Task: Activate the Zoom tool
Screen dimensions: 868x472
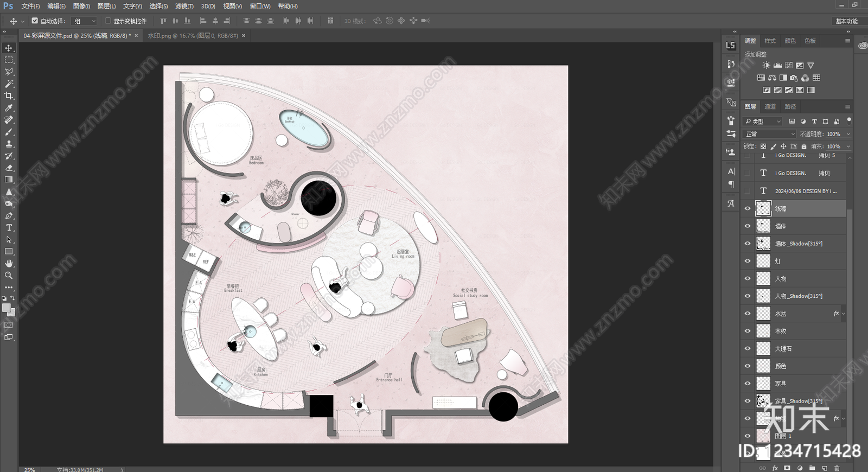Action: click(9, 276)
